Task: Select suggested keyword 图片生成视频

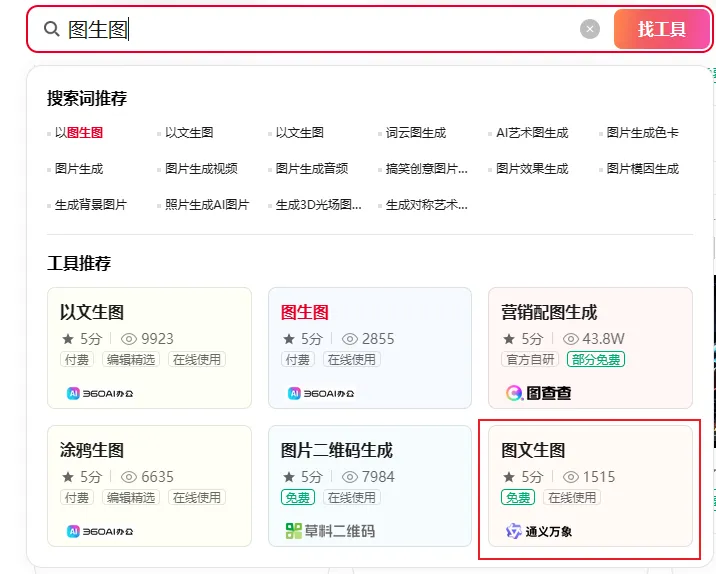Action: coord(201,169)
